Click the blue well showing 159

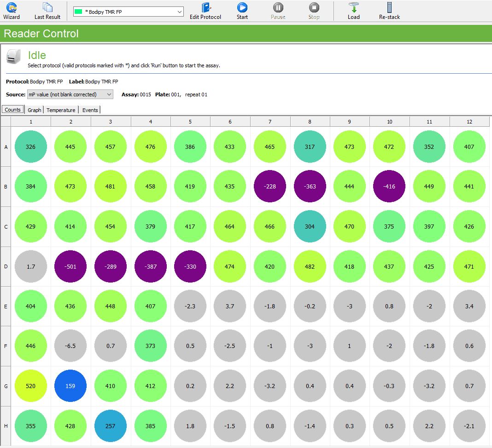coord(70,386)
